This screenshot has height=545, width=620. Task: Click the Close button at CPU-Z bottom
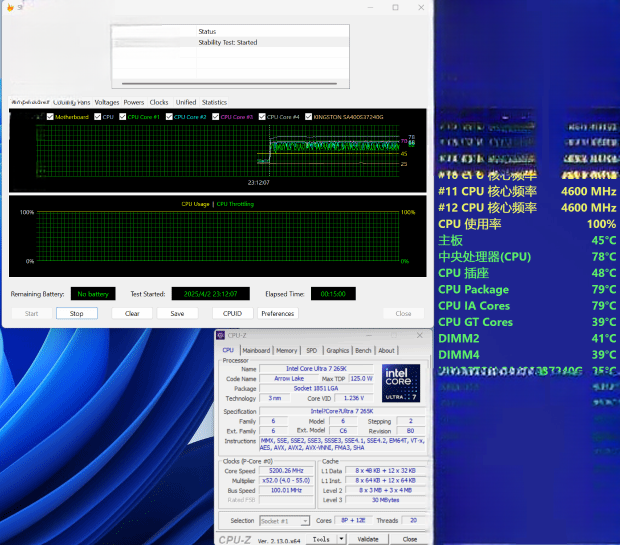(410, 539)
